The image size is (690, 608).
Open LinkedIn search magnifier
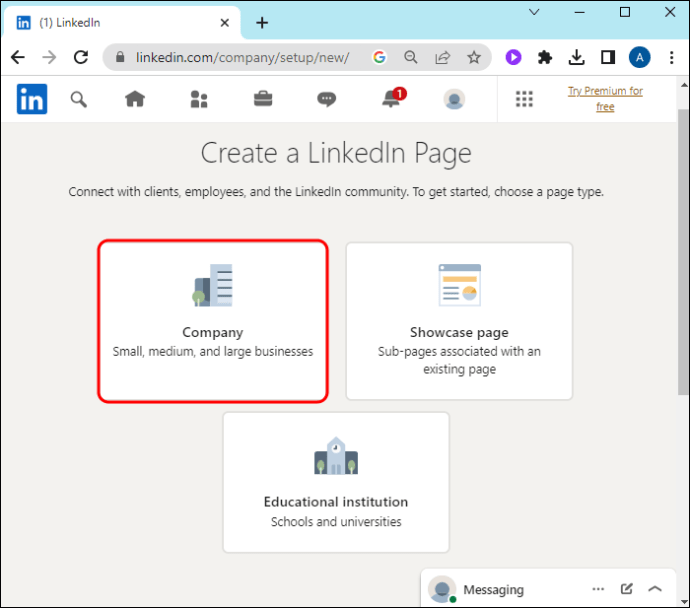pos(79,99)
